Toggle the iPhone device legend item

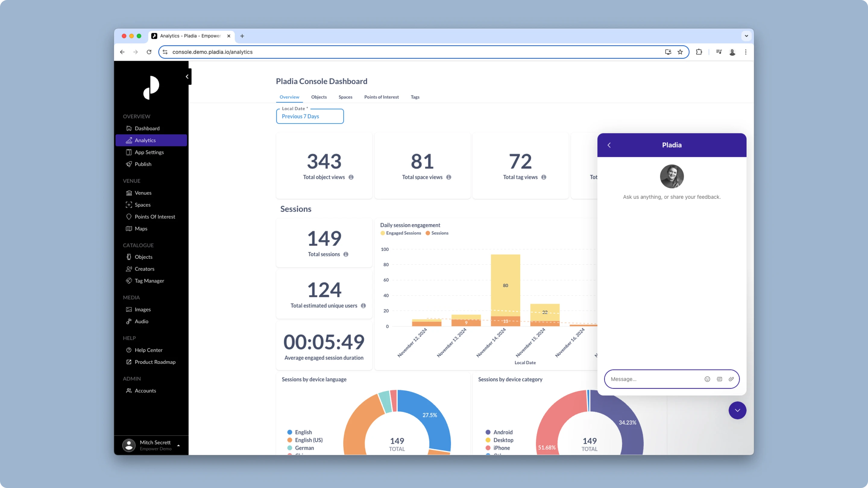tap(498, 448)
